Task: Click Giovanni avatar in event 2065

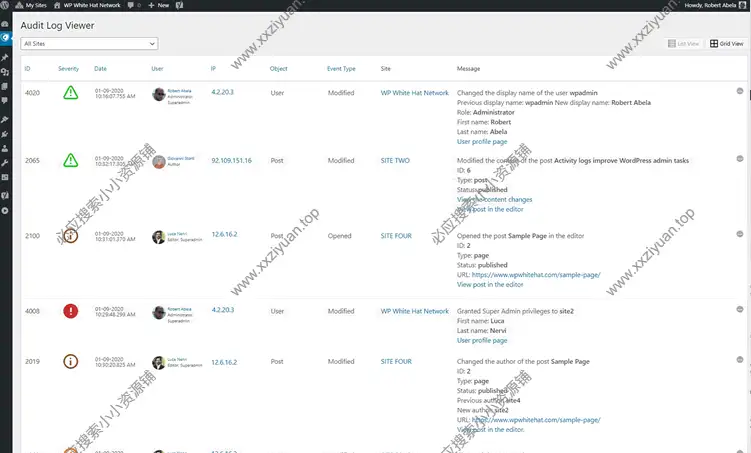Action: click(x=159, y=162)
